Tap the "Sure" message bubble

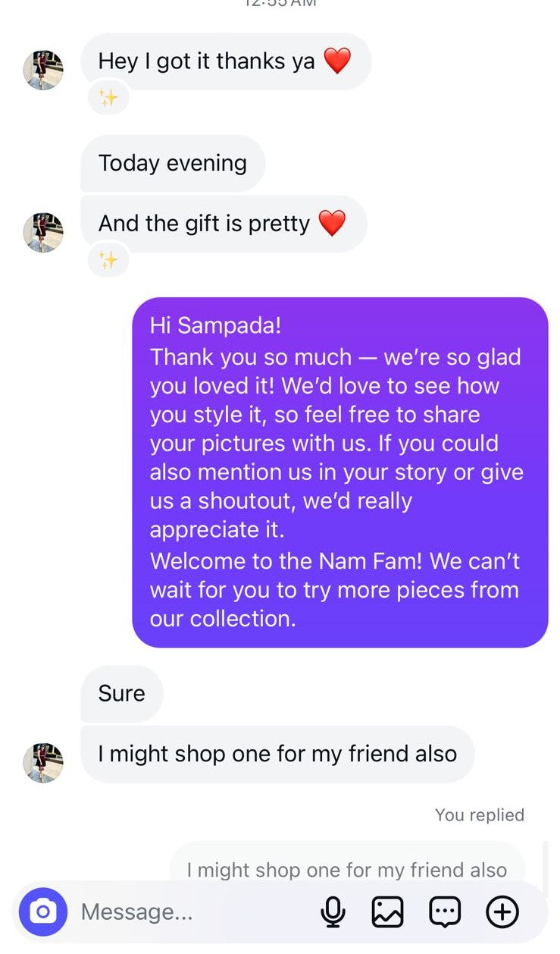coord(121,693)
